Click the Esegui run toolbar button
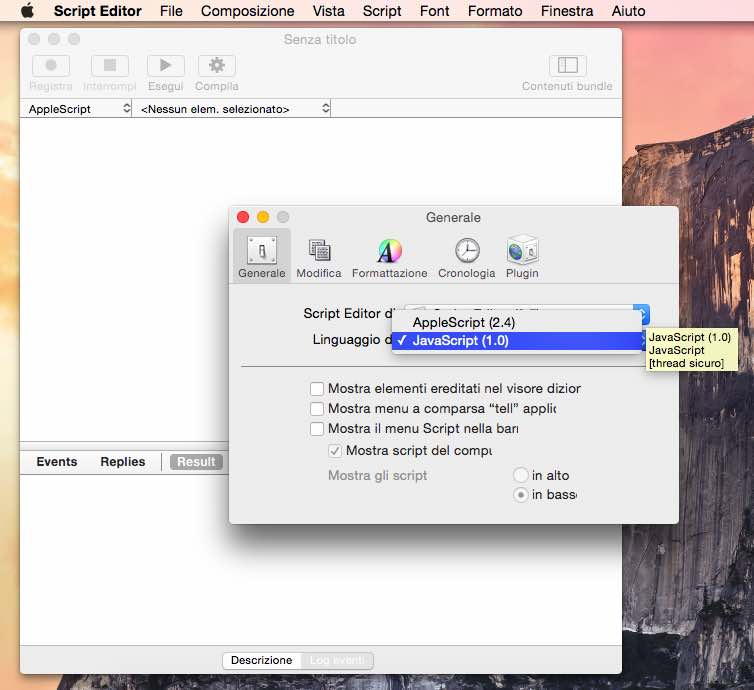754x690 pixels. (165, 65)
